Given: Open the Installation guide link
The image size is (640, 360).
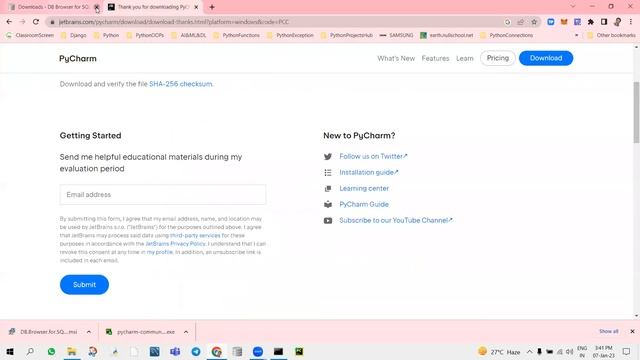Looking at the screenshot, I should pos(369,173).
